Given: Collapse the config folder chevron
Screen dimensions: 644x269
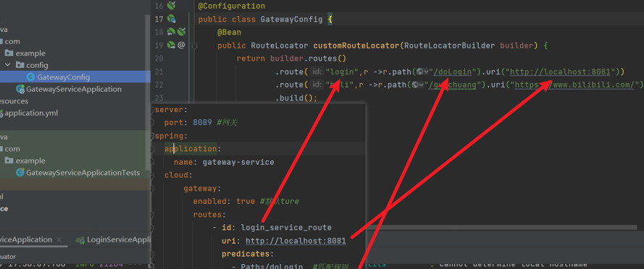Looking at the screenshot, I should 8,65.
